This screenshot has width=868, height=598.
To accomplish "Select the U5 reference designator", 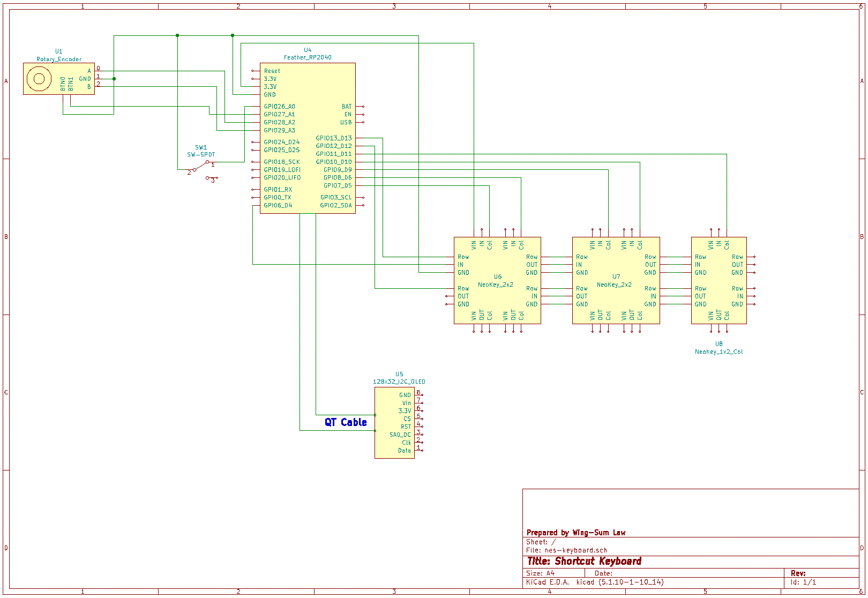I will click(399, 375).
